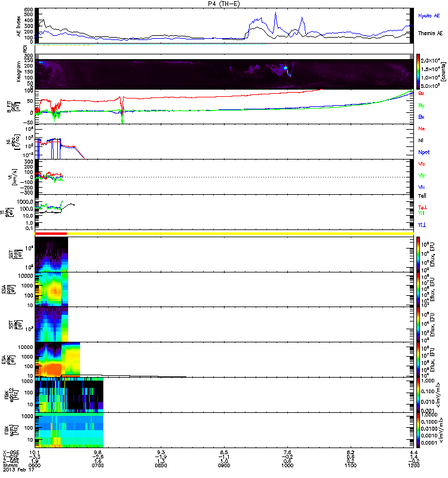This screenshot has height=478, width=448.
Task: Click the FBK scm1 bottom color bar
Action: 418,430
